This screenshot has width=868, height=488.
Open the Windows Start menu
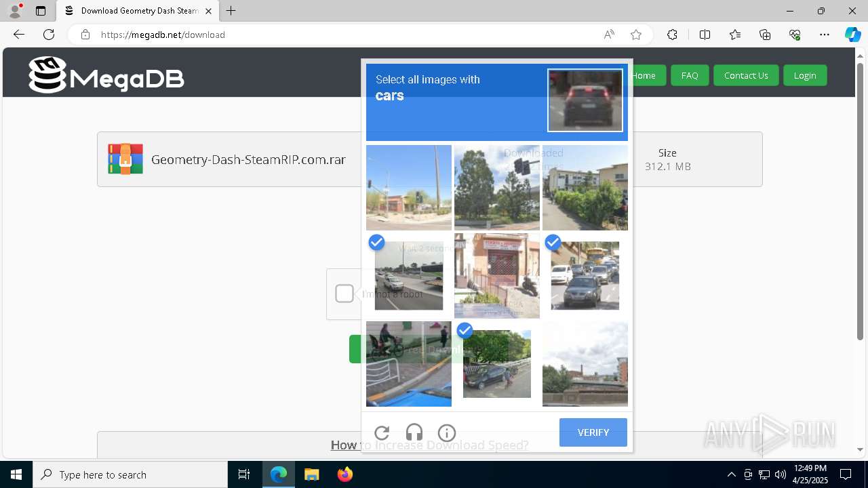point(16,474)
